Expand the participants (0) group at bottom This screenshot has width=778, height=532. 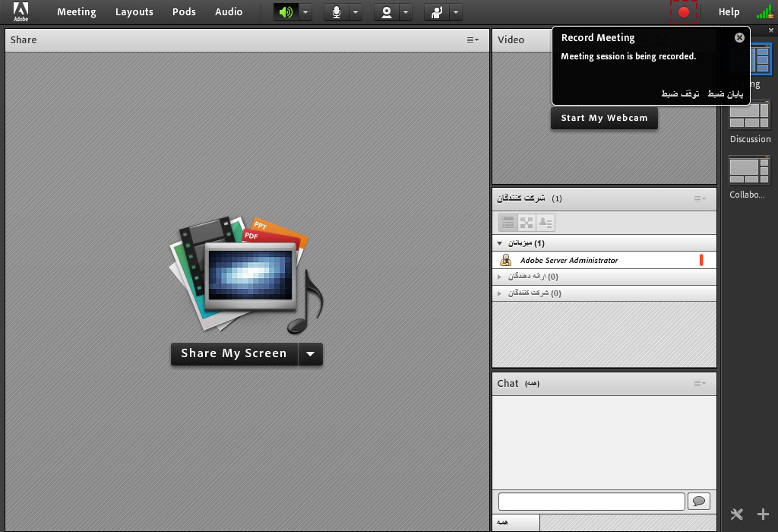point(500,293)
